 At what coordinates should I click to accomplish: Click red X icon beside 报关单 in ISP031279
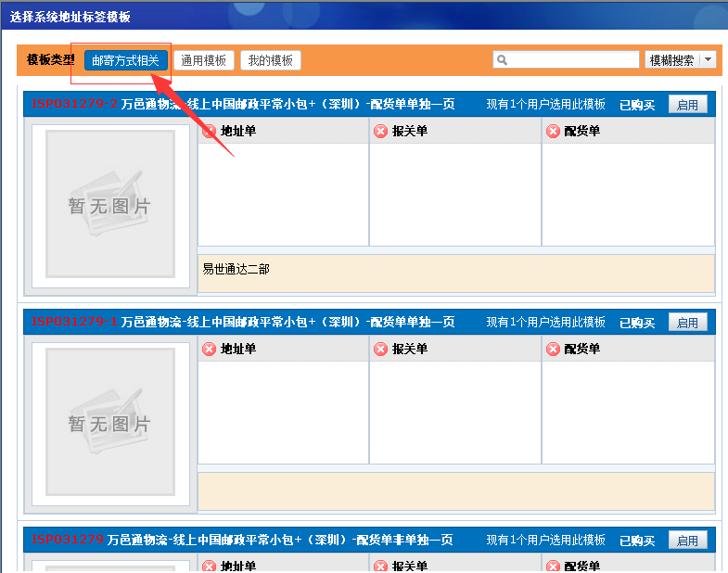click(380, 567)
